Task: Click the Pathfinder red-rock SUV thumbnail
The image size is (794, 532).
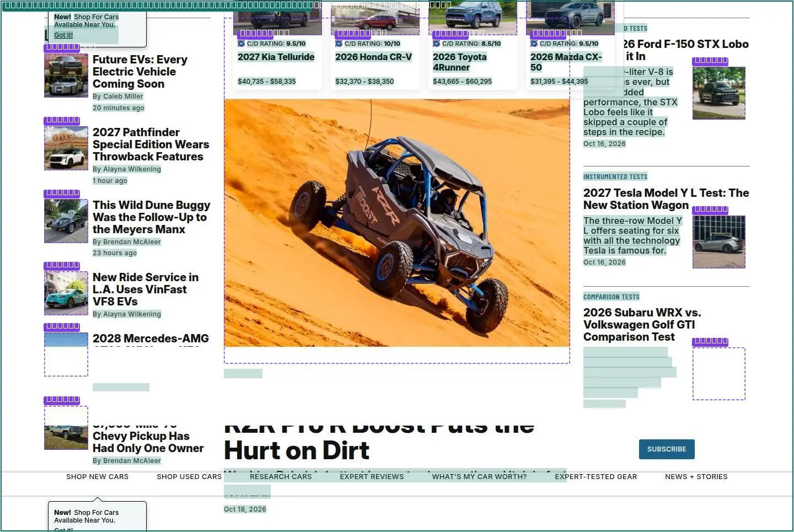Action: (66, 148)
